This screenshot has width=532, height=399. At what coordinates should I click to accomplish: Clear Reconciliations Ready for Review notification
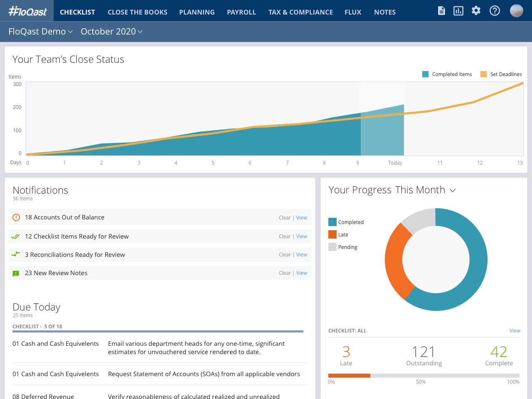[285, 255]
